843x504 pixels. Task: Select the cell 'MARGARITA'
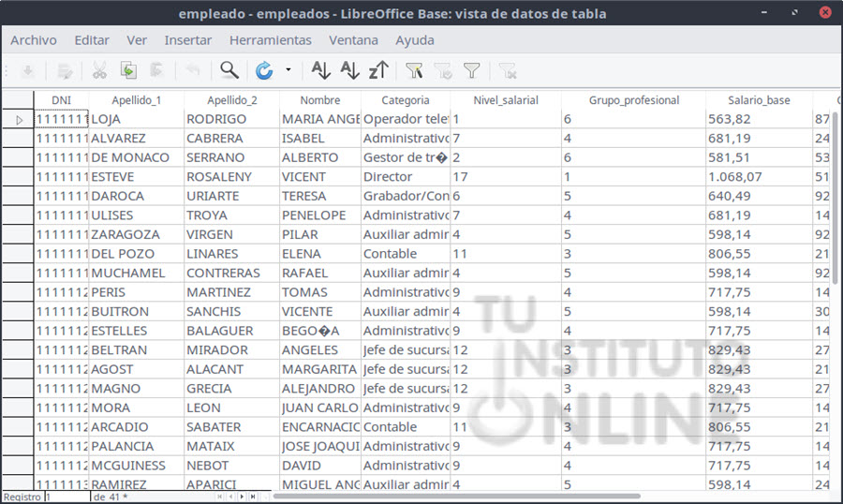(320, 369)
